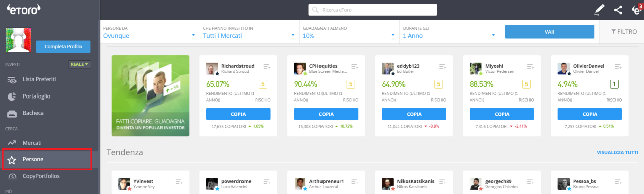Add YVinvest to watchlist icon

[179, 182]
